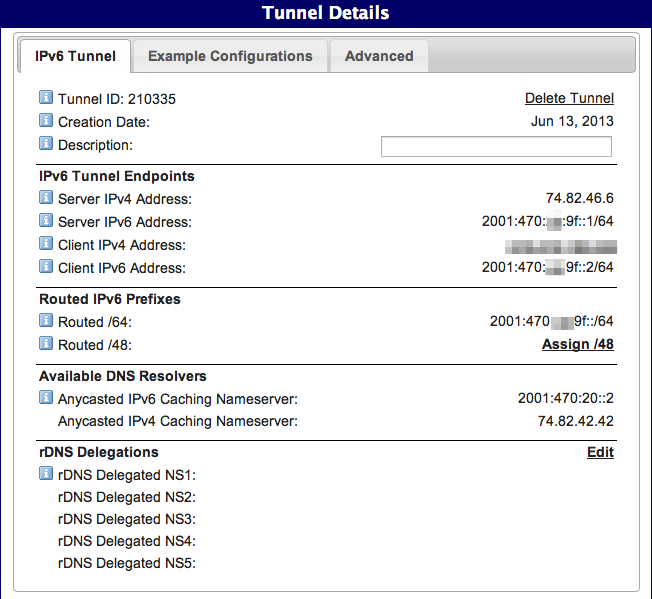Open info icon for Server IPv6 Address
This screenshot has width=652, height=599.
click(46, 220)
